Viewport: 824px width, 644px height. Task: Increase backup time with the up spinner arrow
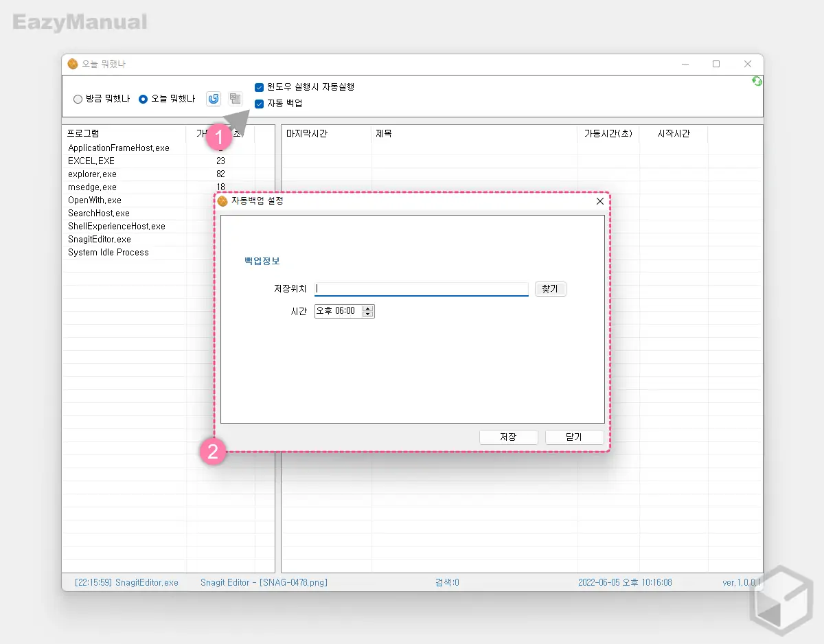(x=369, y=308)
